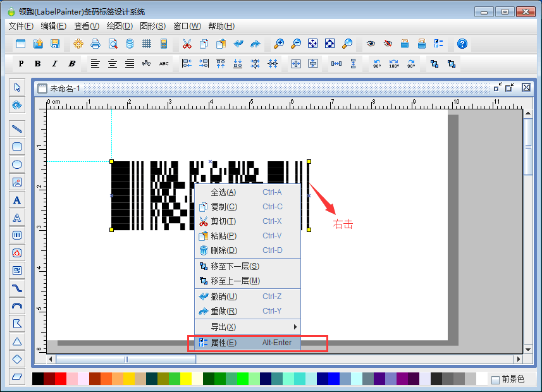Click the zoom in magnifier icon
542x392 pixels.
point(279,44)
